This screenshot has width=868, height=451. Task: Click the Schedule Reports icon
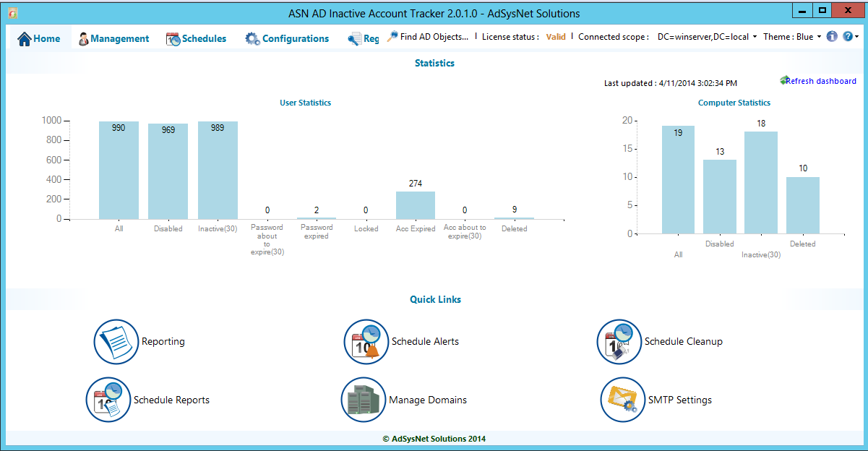click(x=108, y=400)
